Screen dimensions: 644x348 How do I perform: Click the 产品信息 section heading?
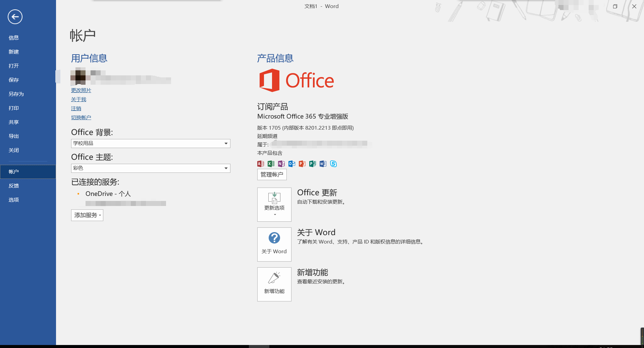275,58
